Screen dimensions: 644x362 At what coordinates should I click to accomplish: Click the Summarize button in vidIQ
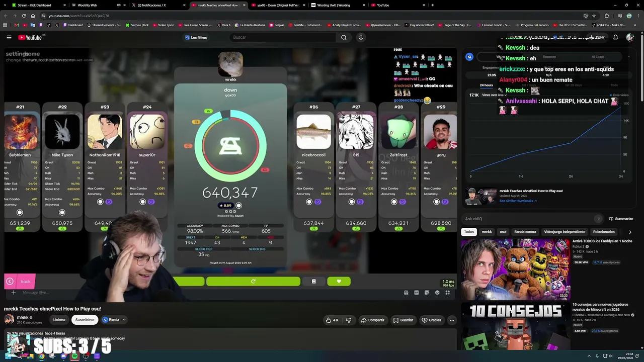tap(621, 219)
